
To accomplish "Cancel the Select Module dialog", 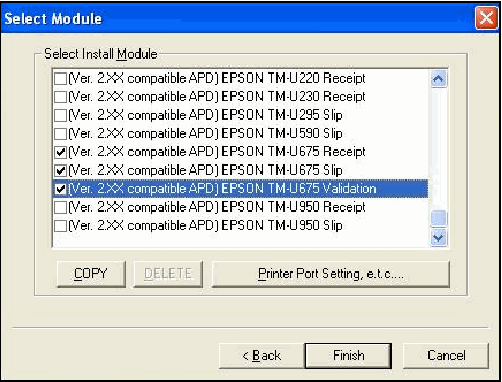I will click(446, 356).
